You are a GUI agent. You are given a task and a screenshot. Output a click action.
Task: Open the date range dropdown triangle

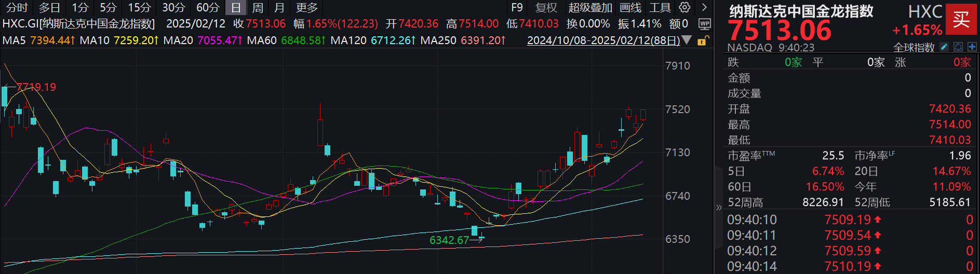(687, 40)
